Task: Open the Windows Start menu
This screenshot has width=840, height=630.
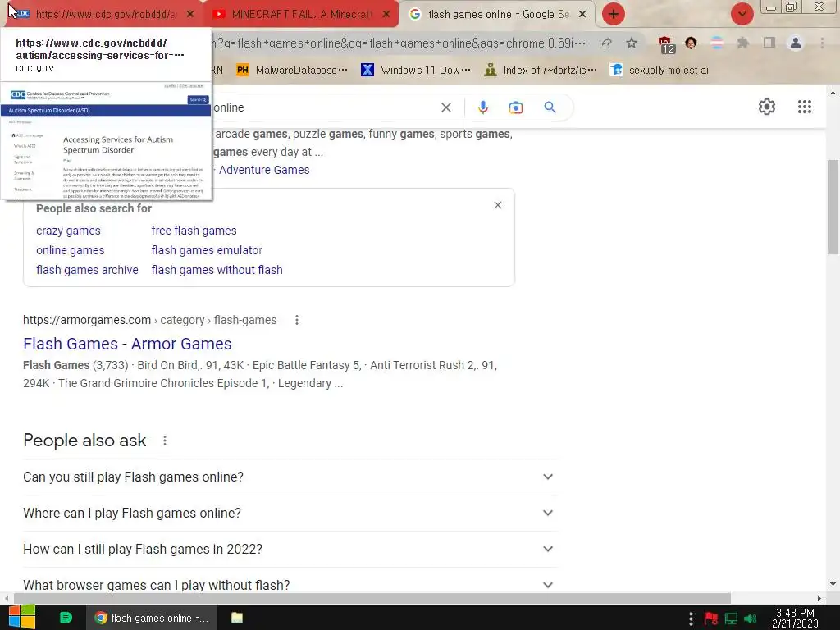Action: [x=21, y=617]
